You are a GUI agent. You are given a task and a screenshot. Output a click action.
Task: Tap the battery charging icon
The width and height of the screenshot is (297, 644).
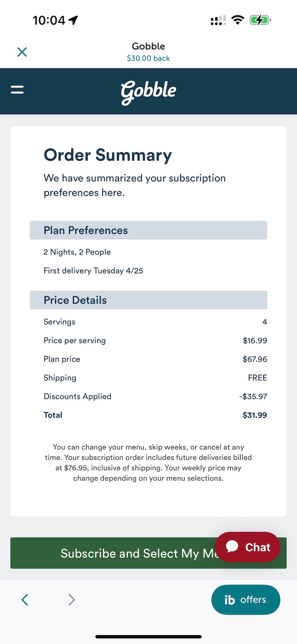[260, 20]
